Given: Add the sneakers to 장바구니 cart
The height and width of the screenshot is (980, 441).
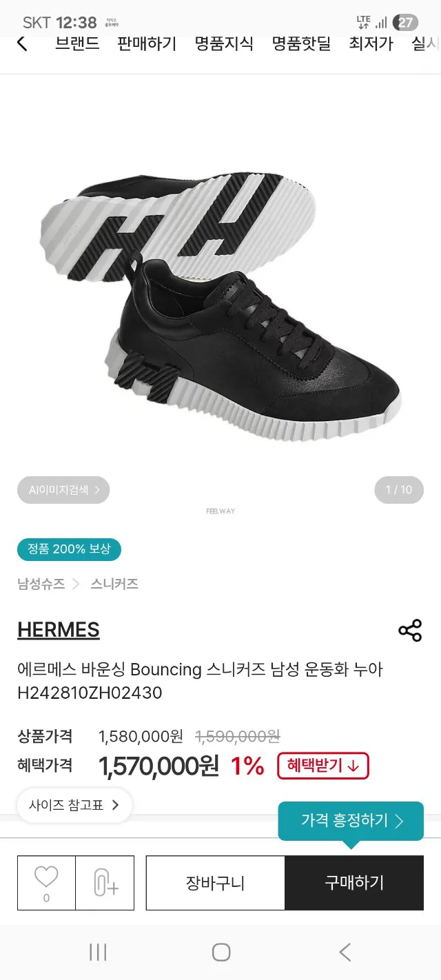Looking at the screenshot, I should pyautogui.click(x=215, y=883).
